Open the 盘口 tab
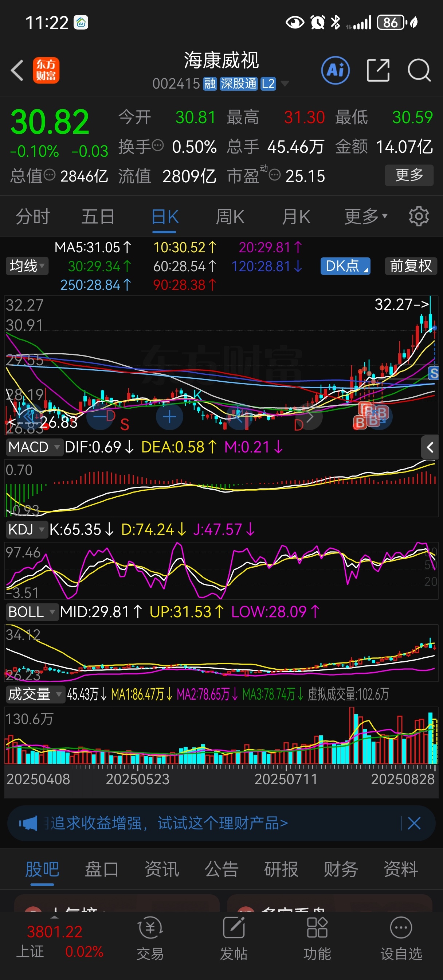The image size is (443, 980). tap(102, 870)
